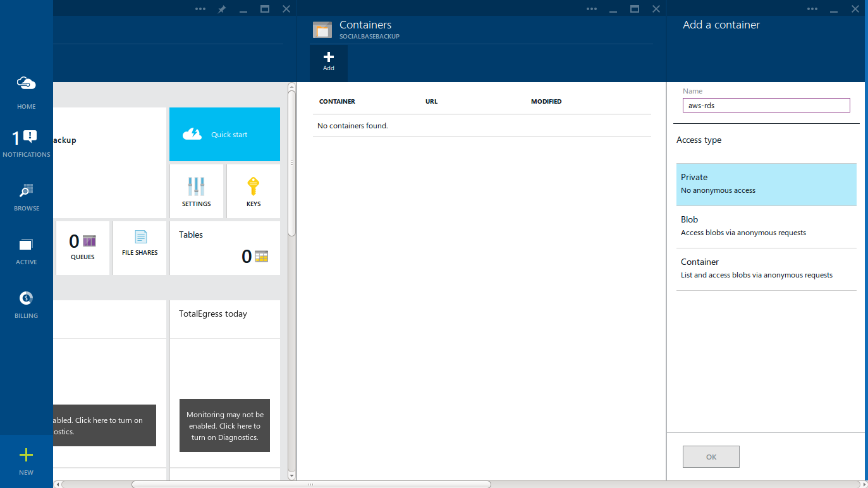Open the KEYS tile
868x488 pixels.
(x=254, y=192)
